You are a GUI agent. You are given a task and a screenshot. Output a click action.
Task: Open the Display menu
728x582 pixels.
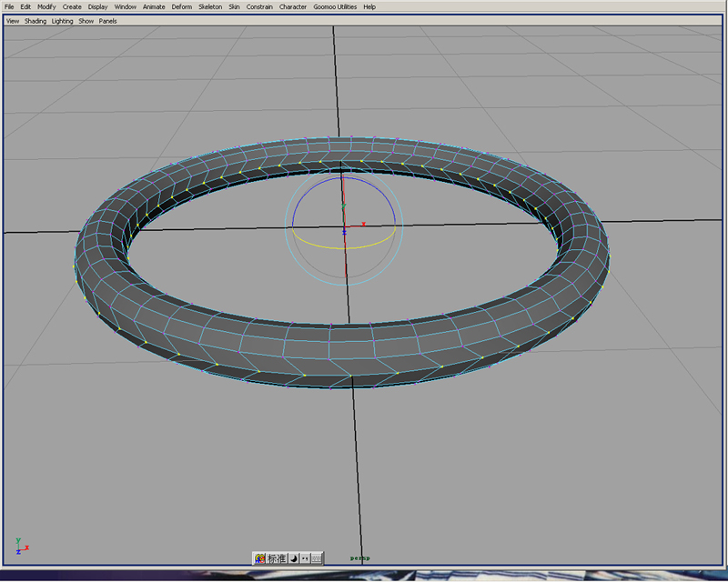tap(97, 7)
